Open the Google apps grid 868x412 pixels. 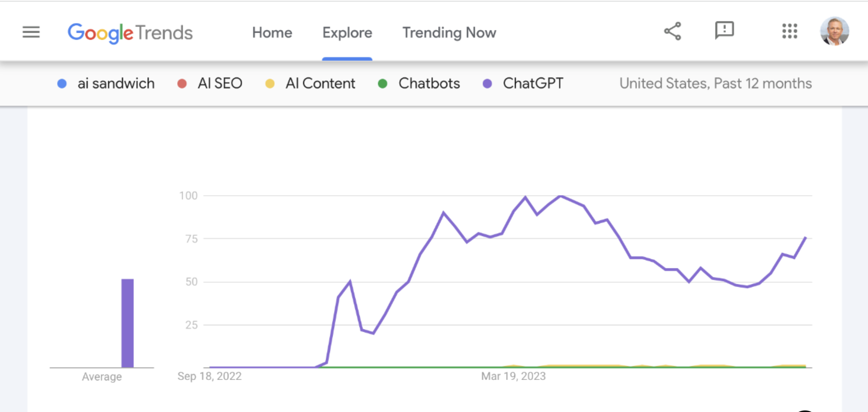790,31
